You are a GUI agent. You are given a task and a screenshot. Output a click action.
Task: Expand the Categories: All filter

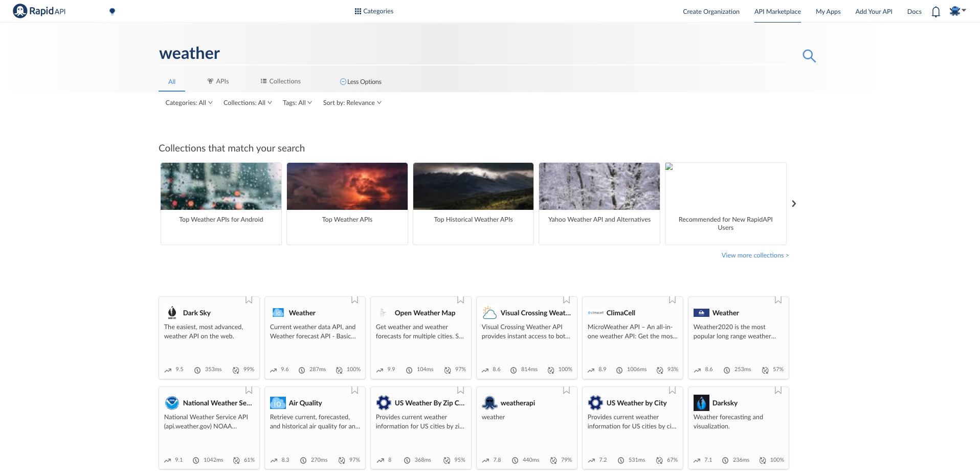click(x=189, y=103)
